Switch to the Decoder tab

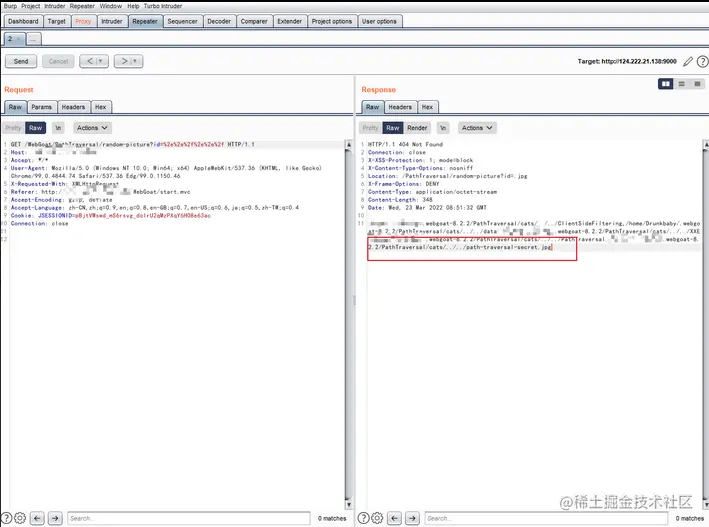click(219, 21)
